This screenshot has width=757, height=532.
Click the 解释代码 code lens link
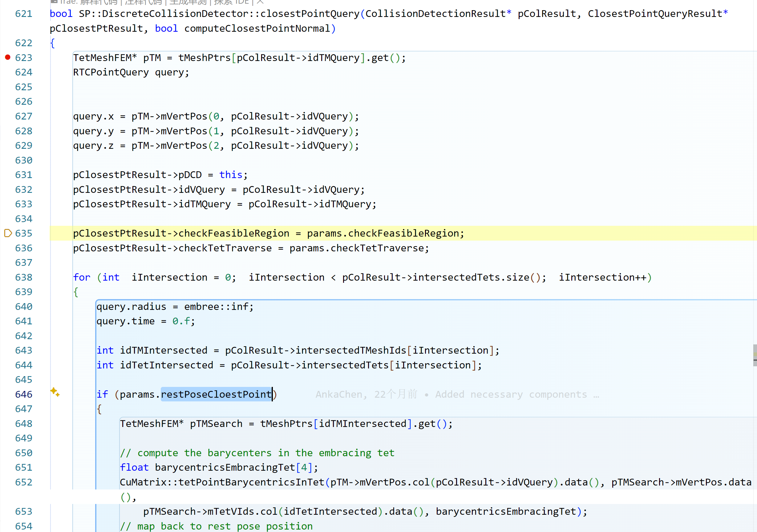[x=98, y=2]
